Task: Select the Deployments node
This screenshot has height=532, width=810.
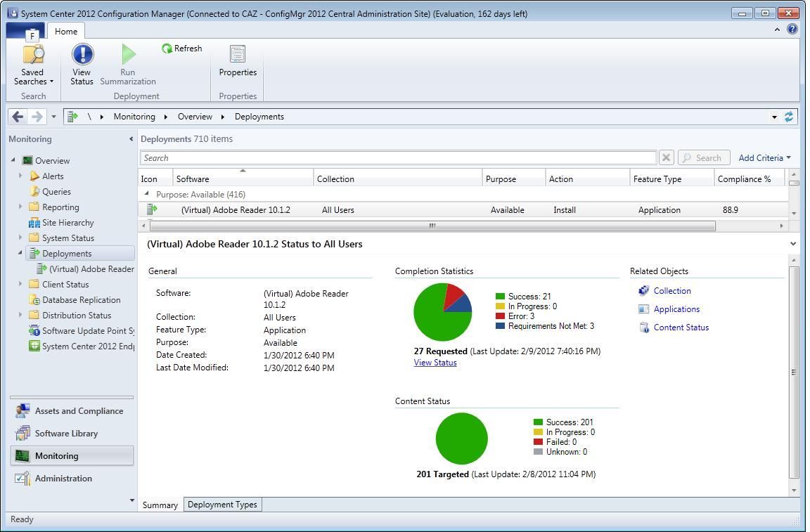Action: click(x=67, y=254)
